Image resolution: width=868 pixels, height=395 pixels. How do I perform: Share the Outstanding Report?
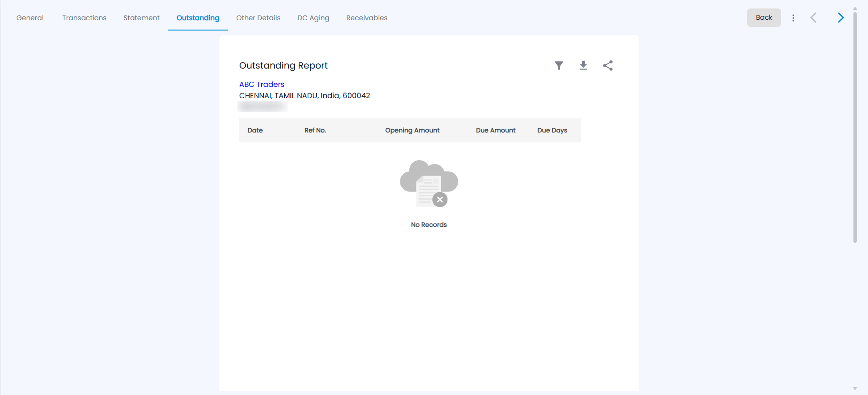coord(608,65)
